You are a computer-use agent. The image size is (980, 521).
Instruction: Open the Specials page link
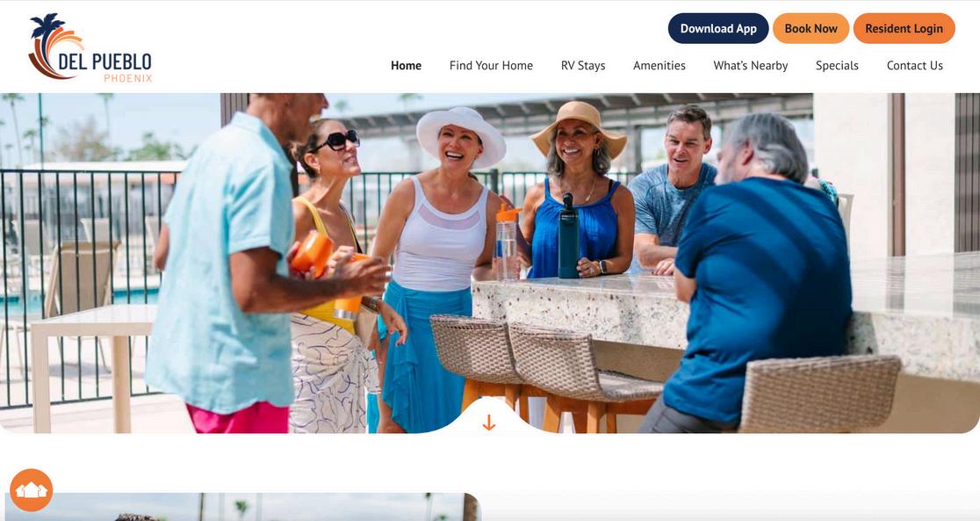(x=837, y=66)
